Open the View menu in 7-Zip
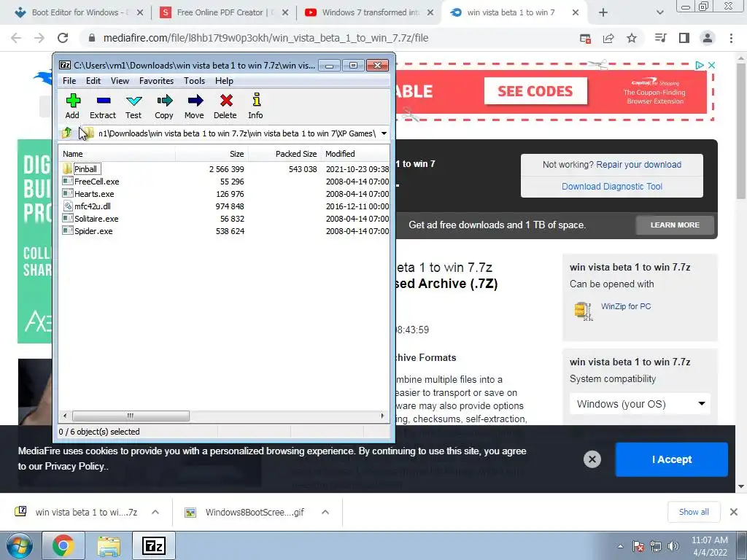The width and height of the screenshot is (747, 560). 120,81
